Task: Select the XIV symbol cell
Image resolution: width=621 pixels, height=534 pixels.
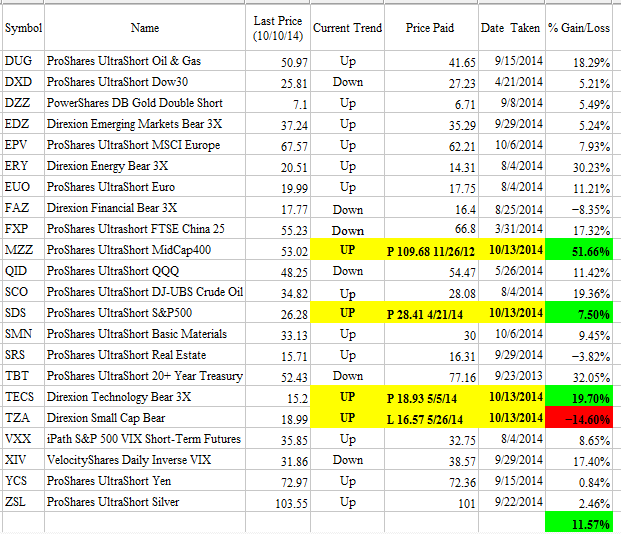Action: coord(23,460)
